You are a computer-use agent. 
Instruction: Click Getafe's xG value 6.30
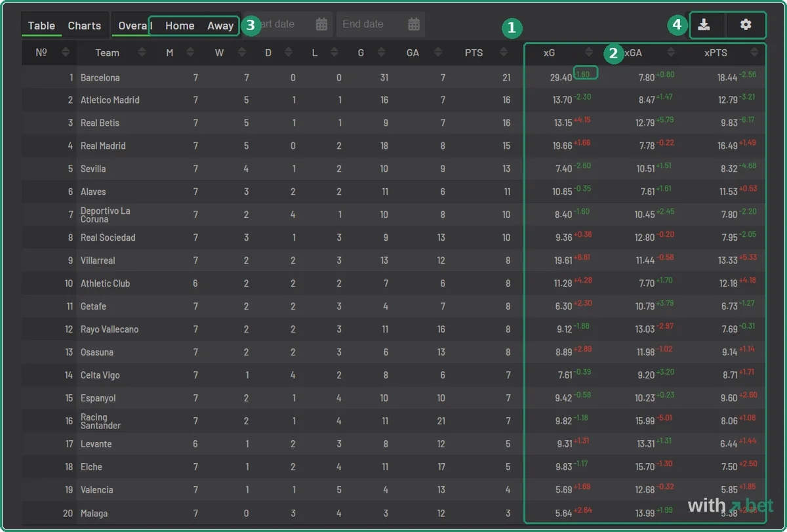coord(564,306)
